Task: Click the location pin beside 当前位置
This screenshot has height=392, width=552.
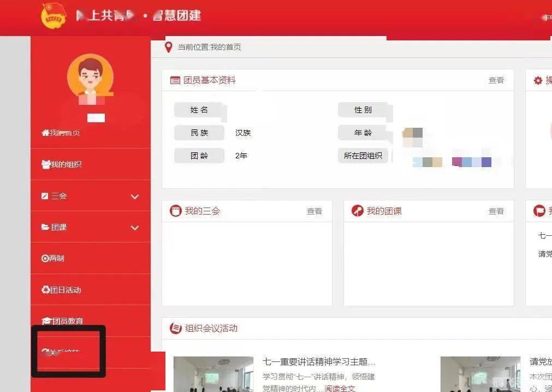Action: tap(169, 46)
